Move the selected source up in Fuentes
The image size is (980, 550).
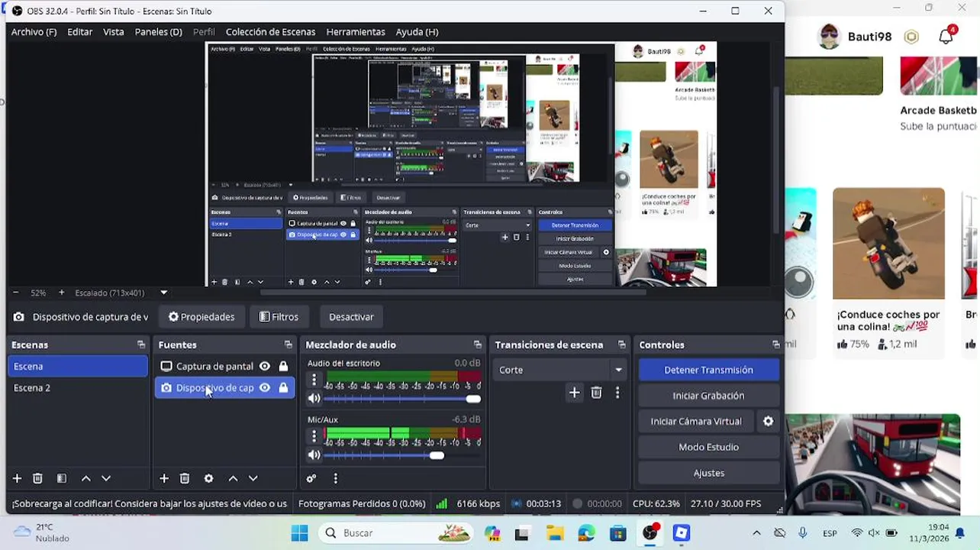(233, 478)
